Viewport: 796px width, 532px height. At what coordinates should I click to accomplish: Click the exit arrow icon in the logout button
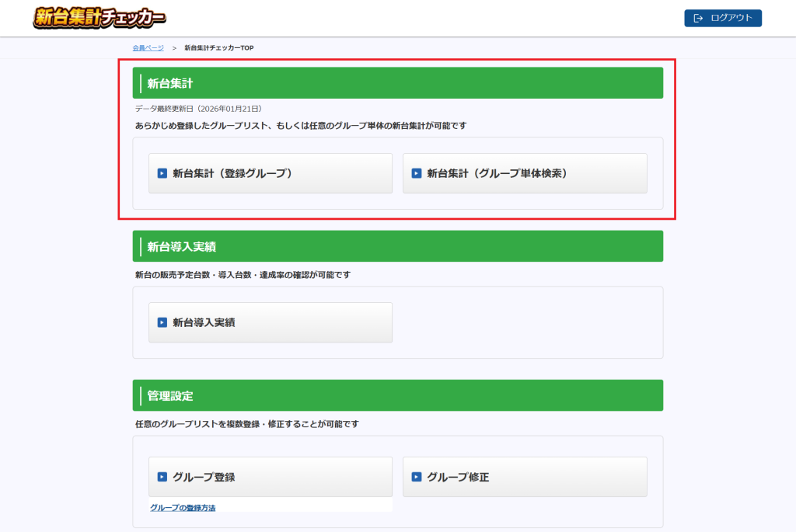(x=698, y=18)
